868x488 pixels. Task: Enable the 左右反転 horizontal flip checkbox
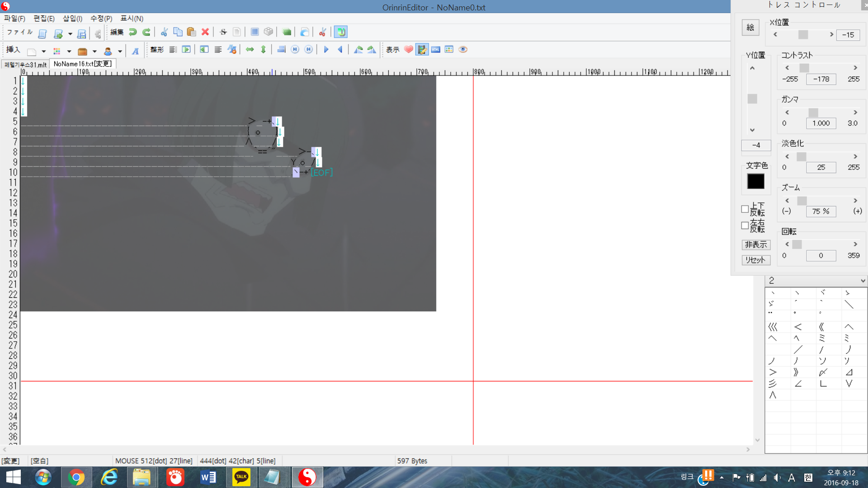[x=745, y=225]
